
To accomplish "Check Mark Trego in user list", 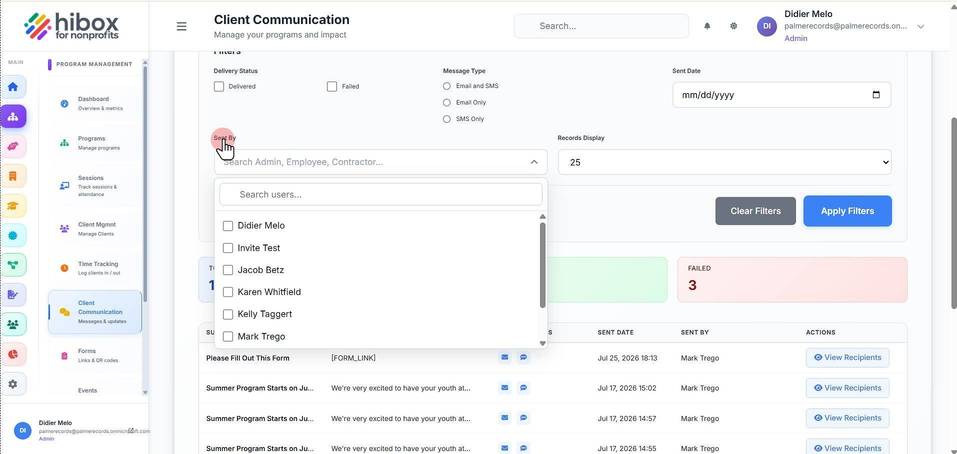I will [x=228, y=336].
